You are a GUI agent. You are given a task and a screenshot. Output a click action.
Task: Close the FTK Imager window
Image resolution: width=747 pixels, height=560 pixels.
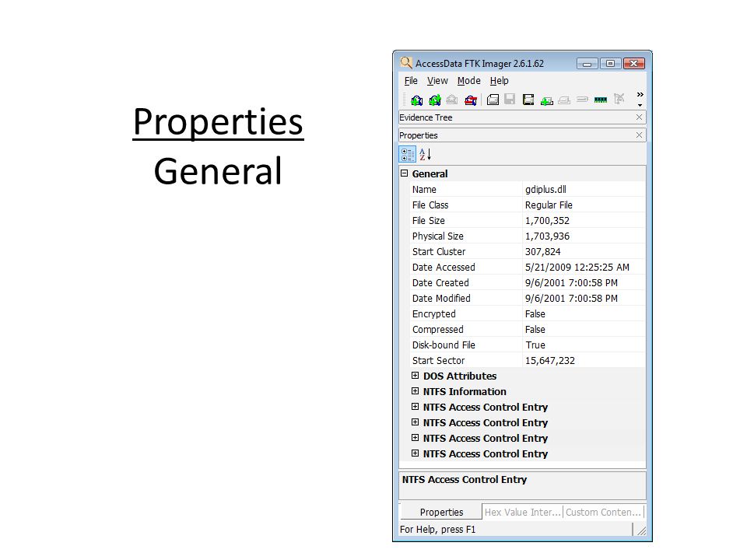[x=634, y=63]
